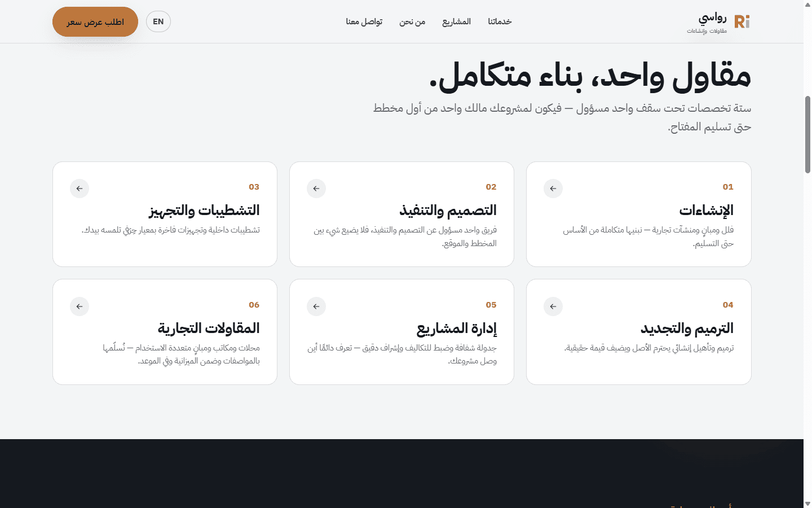Click the arrow icon on card 05 إدارة المشاريع
Screen dimensions: 812x508
[316, 306]
